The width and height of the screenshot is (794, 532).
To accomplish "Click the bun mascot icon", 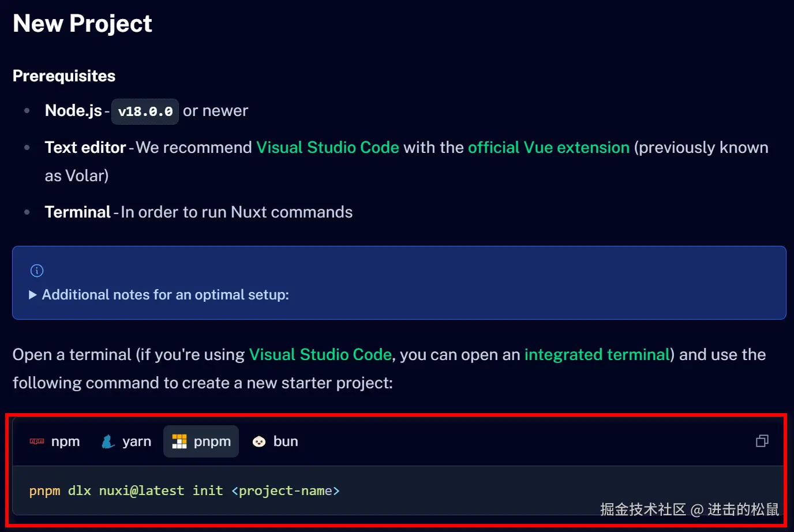I will (259, 441).
